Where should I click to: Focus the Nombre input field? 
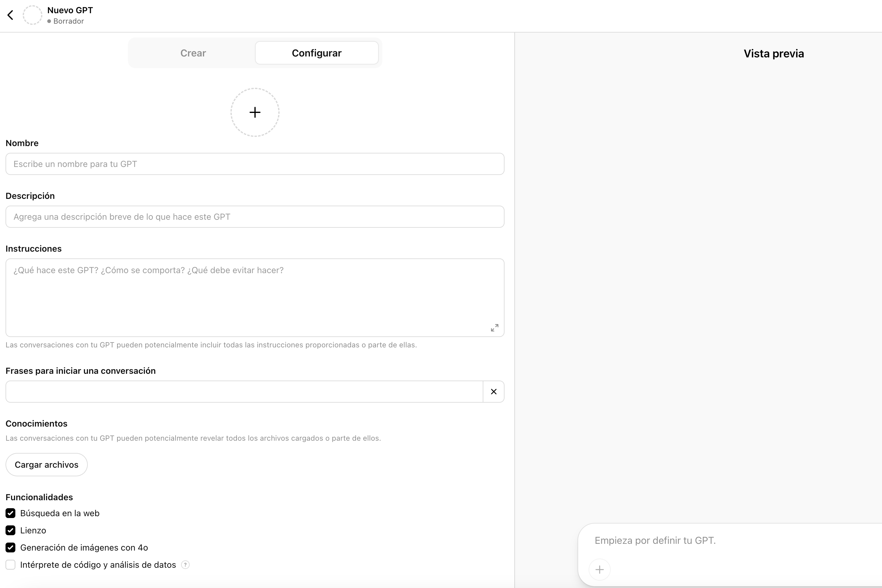point(255,164)
